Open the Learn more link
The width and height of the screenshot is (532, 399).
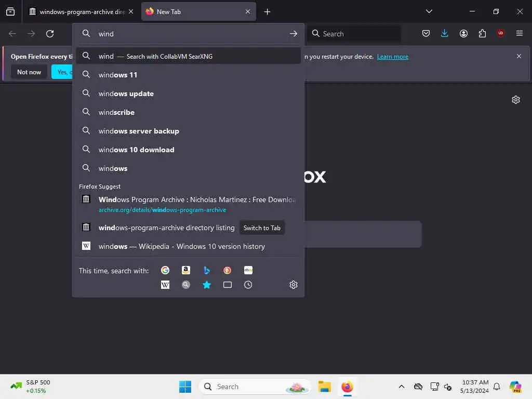393,57
